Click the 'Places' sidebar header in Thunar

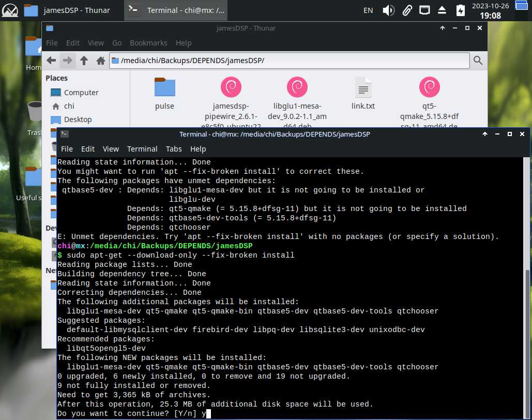57,78
